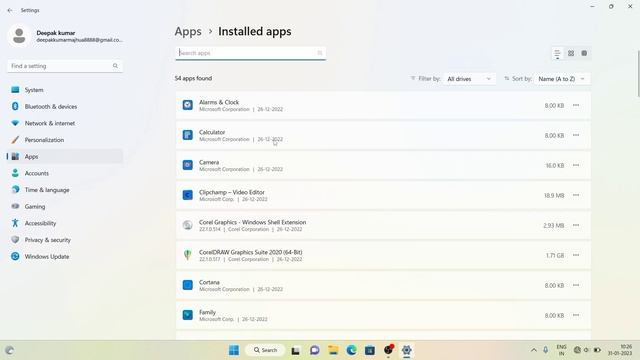Switch to grid view layout
Image resolution: width=640 pixels, height=360 pixels.
click(571, 53)
